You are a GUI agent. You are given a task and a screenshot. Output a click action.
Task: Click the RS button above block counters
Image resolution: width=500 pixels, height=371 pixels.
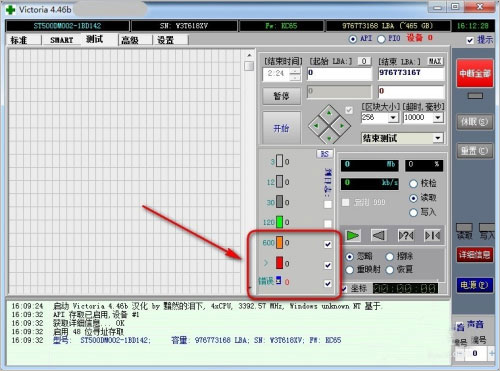tap(324, 154)
